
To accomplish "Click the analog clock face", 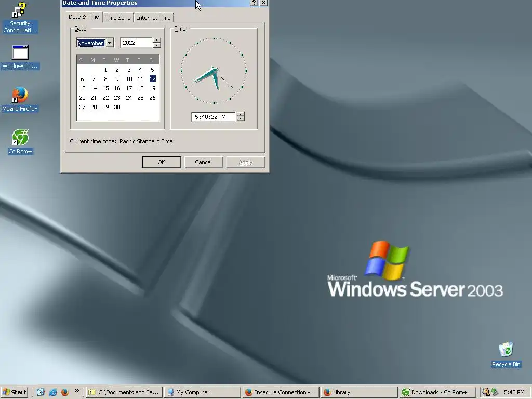I will pos(214,71).
